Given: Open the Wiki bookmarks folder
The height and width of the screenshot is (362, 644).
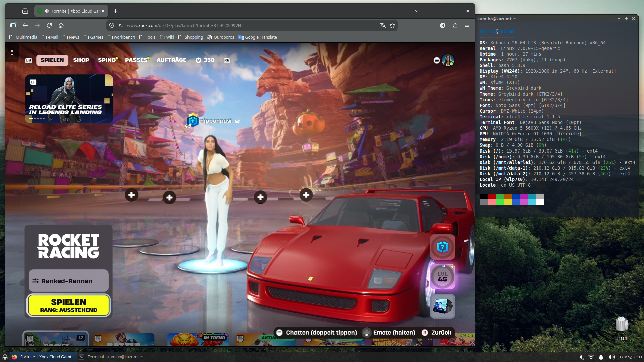Looking at the screenshot, I should [167, 37].
